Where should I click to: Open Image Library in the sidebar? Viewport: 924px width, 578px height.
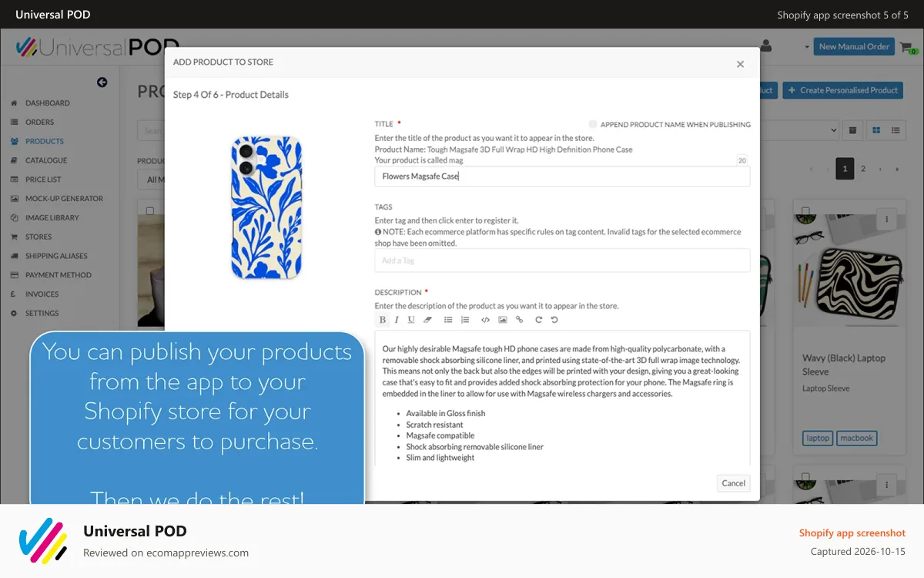point(52,217)
